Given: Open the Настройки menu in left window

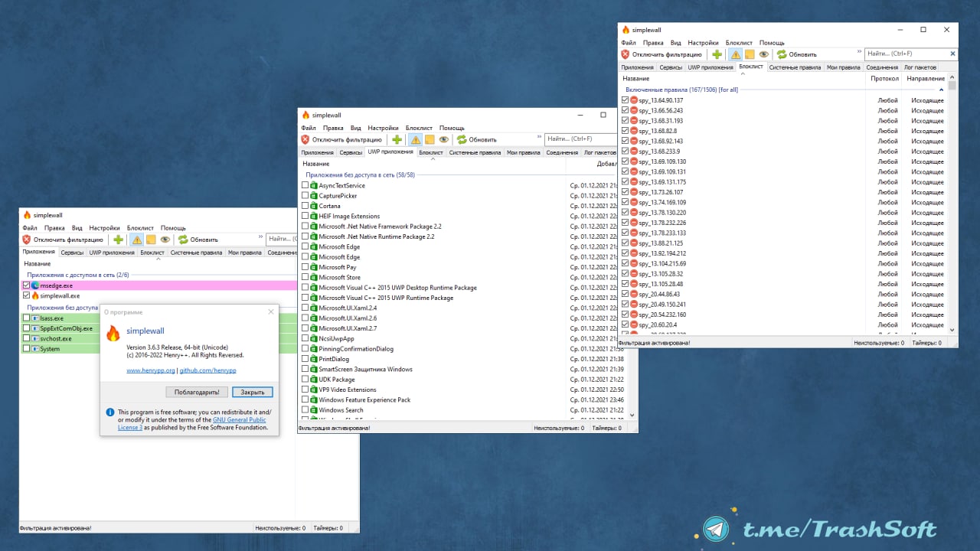Looking at the screenshot, I should tap(104, 228).
